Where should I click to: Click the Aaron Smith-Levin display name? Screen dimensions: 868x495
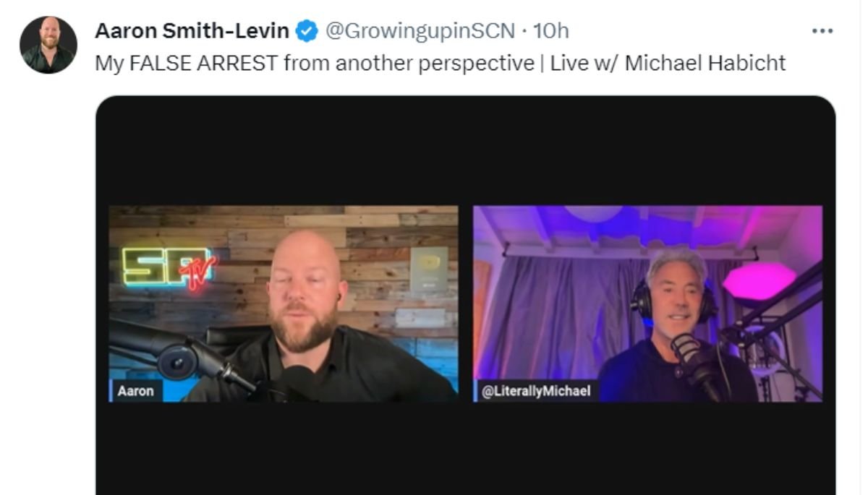tap(192, 31)
